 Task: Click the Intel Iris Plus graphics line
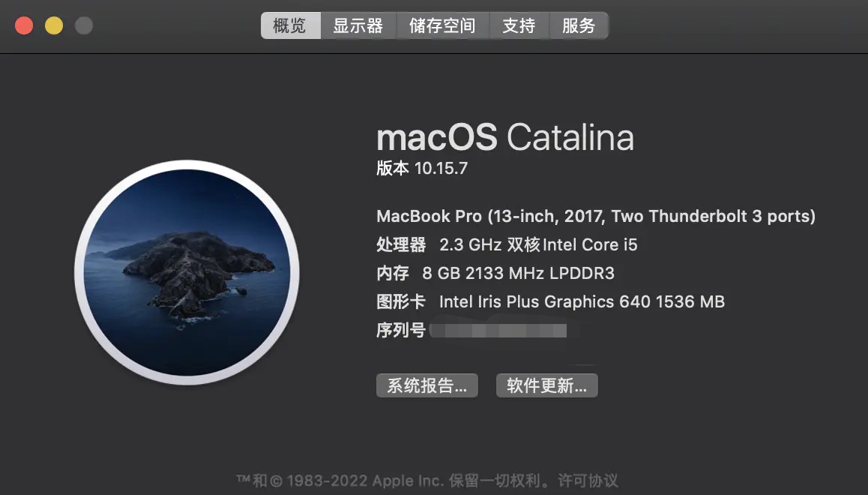(550, 301)
